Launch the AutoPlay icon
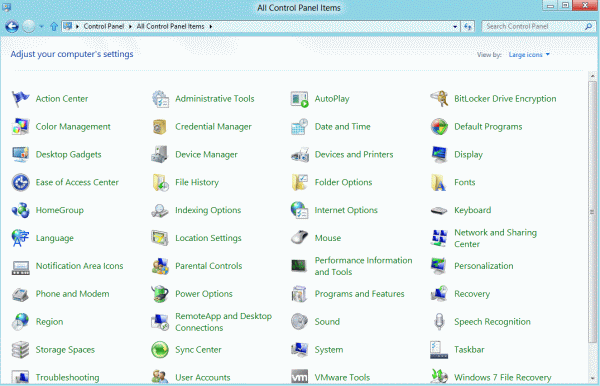The width and height of the screenshot is (600, 386). (x=299, y=99)
